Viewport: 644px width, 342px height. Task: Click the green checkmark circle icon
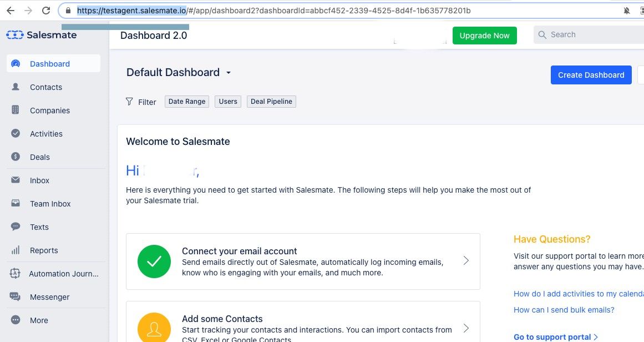154,261
